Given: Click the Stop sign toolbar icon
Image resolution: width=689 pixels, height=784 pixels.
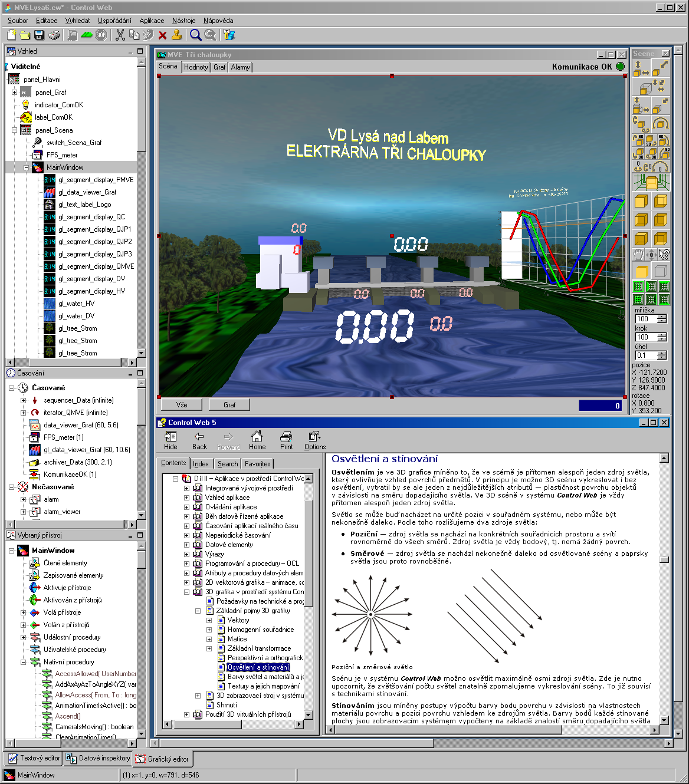Looking at the screenshot, I should (101, 35).
